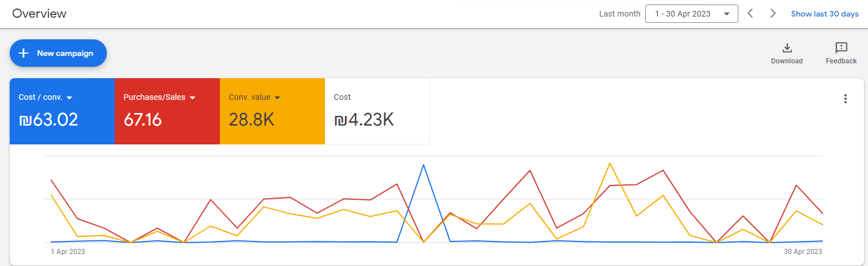868x266 pixels.
Task: Click the 1 Apr 2023 axis label
Action: point(69,252)
